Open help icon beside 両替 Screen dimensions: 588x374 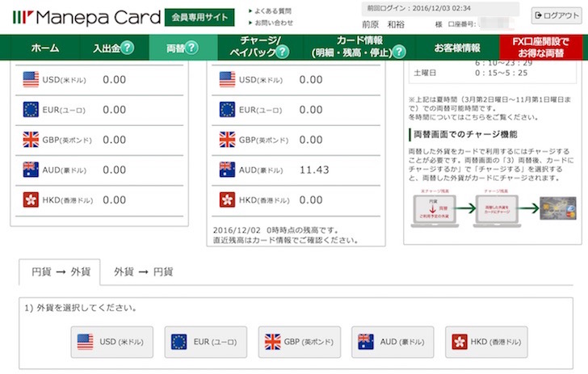coord(191,48)
